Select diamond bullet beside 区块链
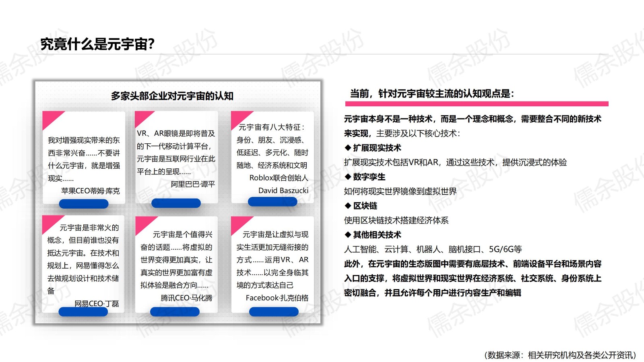 pos(348,206)
